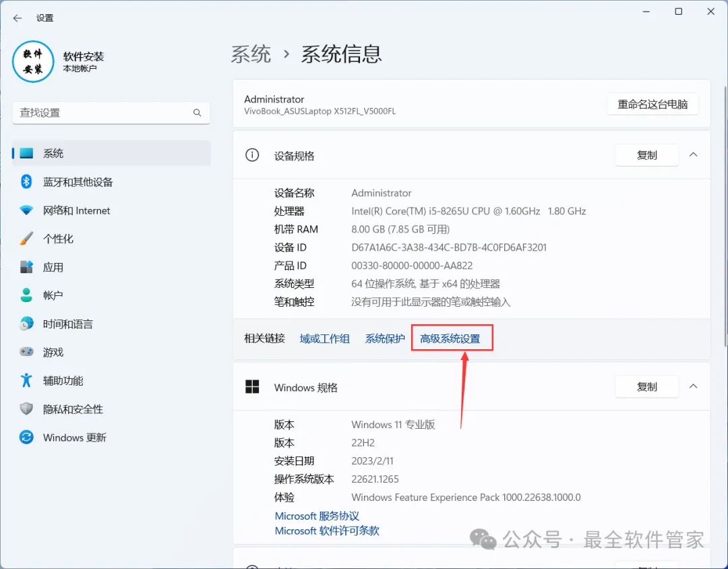Click the 系统 breadcrumb
Screen dimensions: 728x569
coord(251,55)
